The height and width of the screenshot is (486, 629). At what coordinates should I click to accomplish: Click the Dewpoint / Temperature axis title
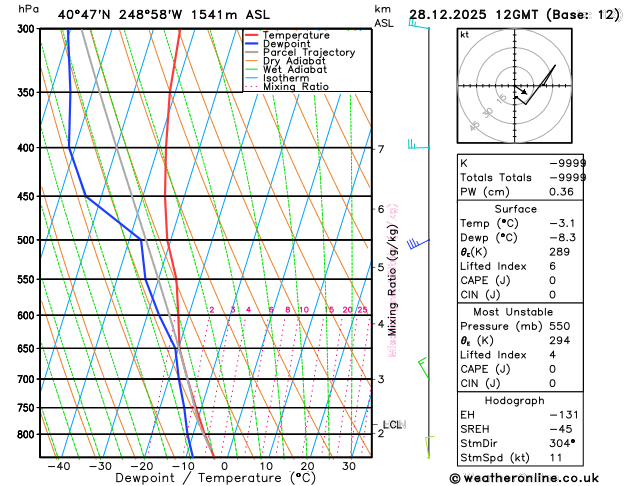tap(215, 478)
